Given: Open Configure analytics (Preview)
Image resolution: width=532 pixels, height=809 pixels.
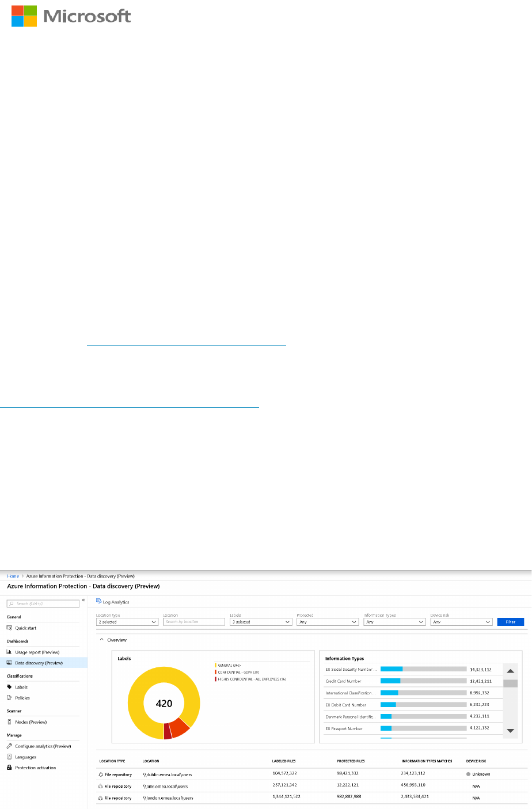Looking at the screenshot, I should pyautogui.click(x=43, y=746).
